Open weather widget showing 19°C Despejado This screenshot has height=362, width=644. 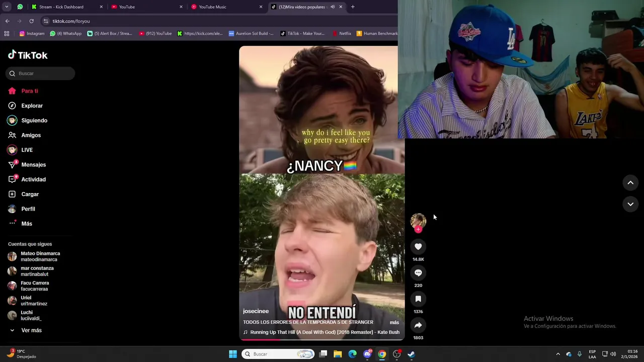21,354
